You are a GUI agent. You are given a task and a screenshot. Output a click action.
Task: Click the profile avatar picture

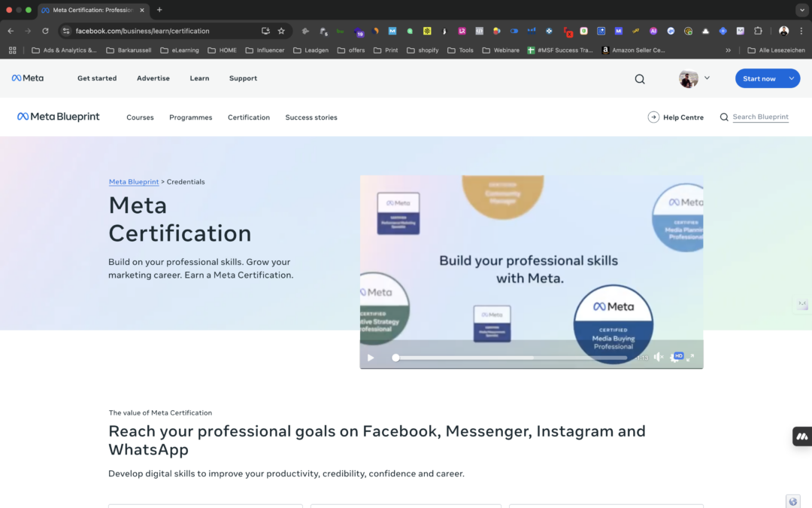tap(688, 78)
